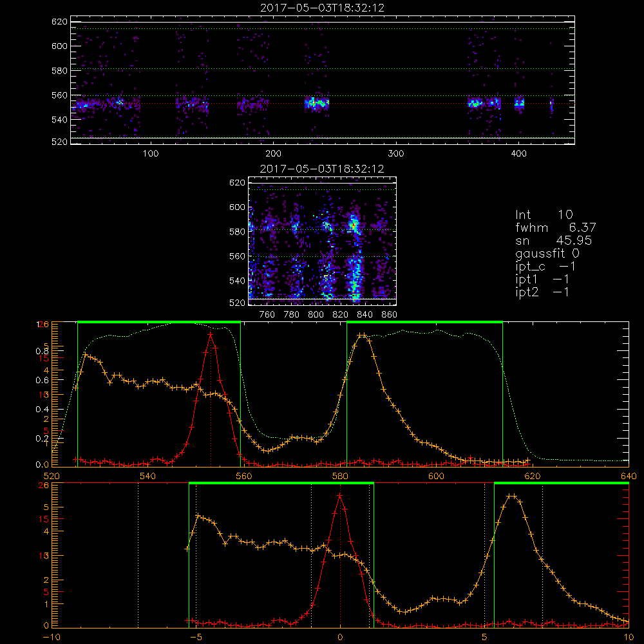Click x-axis label 400 on top strip plot

click(518, 154)
